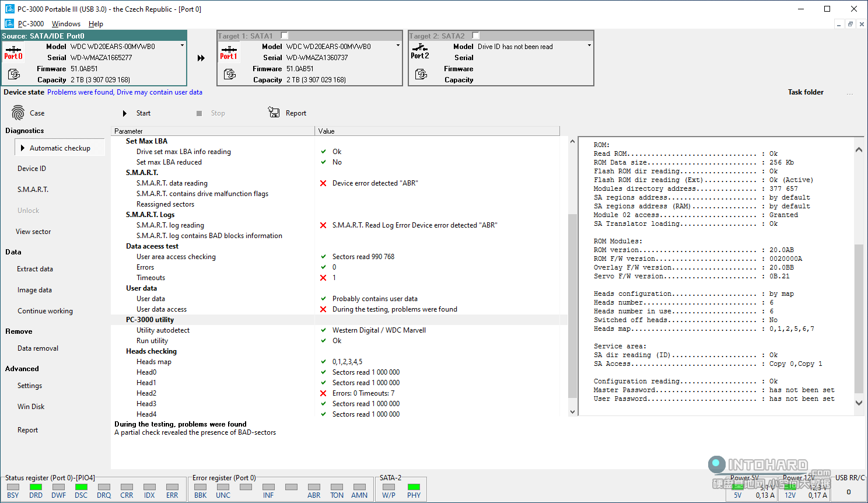Select S.M.A.R.T. in Diagnostics sidebar

click(x=33, y=190)
